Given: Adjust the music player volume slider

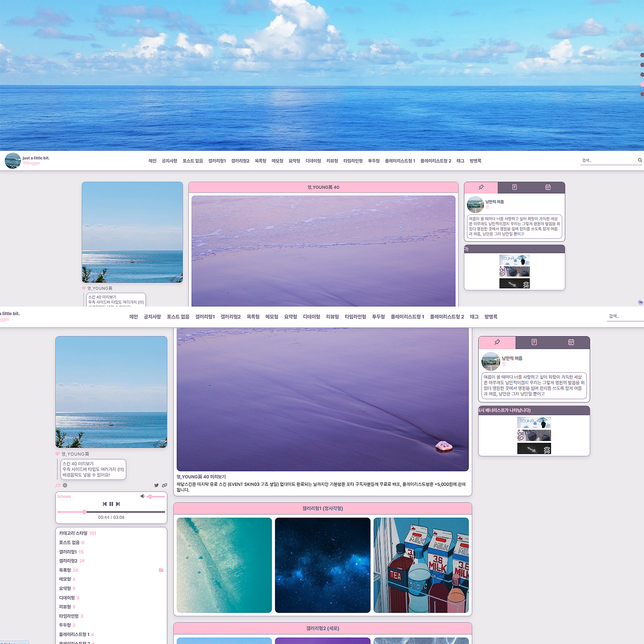Looking at the screenshot, I should point(156,497).
